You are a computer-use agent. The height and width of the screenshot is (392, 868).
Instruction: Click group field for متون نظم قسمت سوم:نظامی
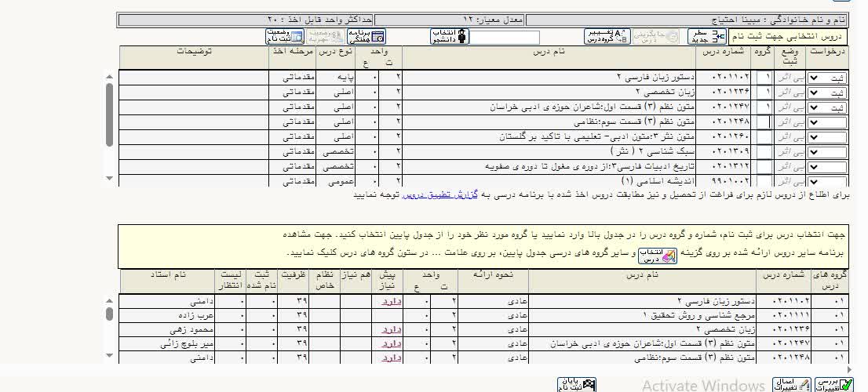click(x=763, y=122)
